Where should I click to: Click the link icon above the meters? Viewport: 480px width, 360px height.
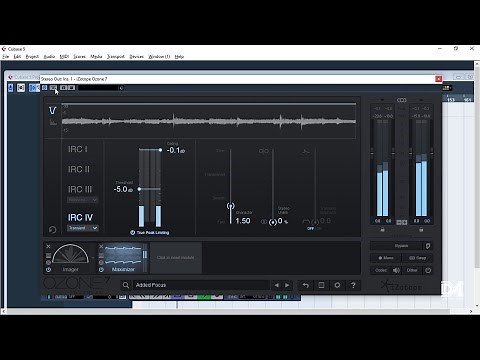402,100
